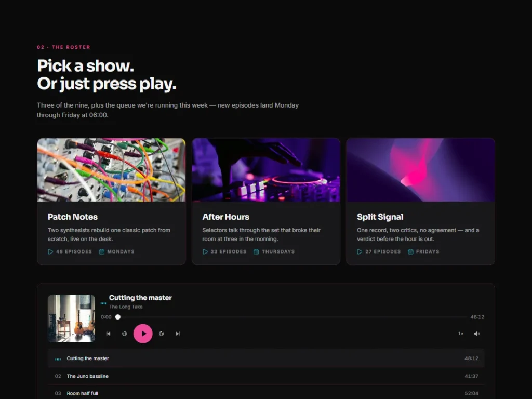Screen dimensions: 532x399
Task: Click the play icon beside 48 Episodes
Action: tap(50, 252)
